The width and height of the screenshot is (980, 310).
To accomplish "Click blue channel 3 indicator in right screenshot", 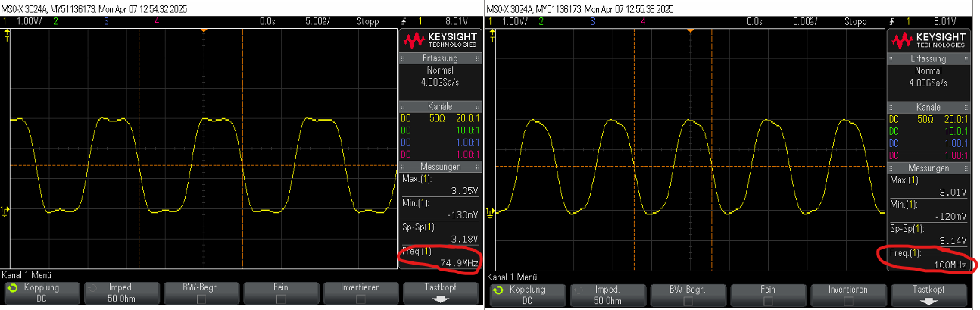I will tap(591, 22).
